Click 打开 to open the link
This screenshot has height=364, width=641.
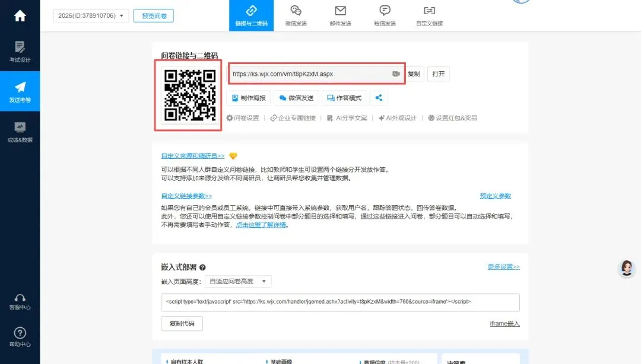[438, 74]
